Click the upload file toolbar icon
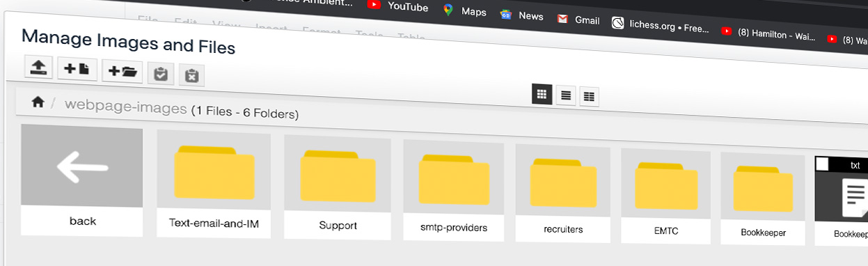 (x=38, y=67)
